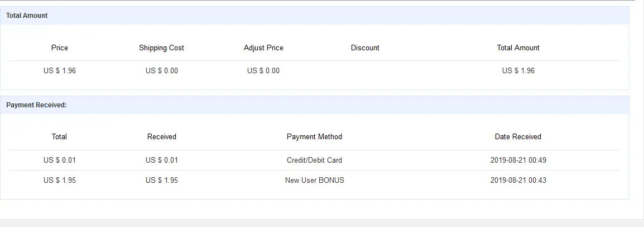
Task: Click the US $ 1.95 total in payment row
Action: [x=60, y=180]
